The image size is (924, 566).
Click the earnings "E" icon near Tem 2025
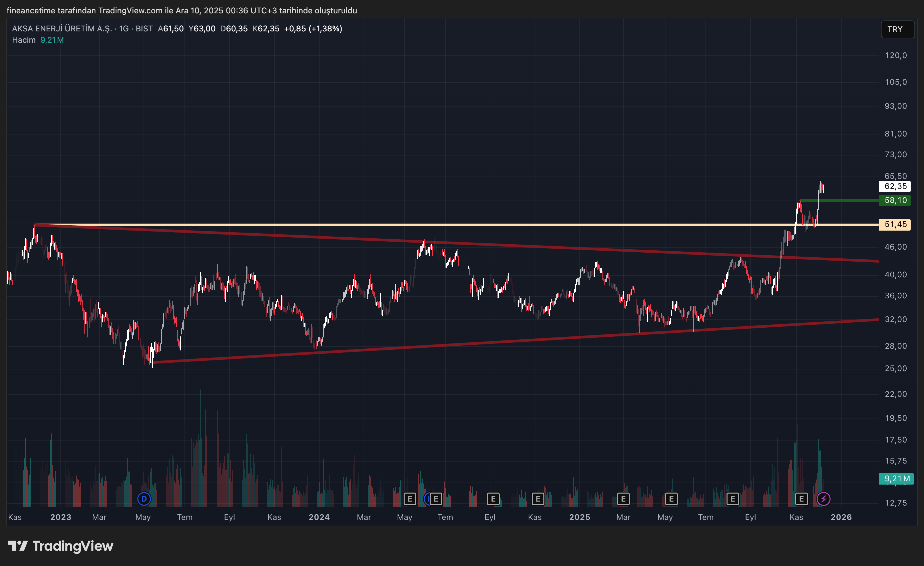(x=733, y=499)
